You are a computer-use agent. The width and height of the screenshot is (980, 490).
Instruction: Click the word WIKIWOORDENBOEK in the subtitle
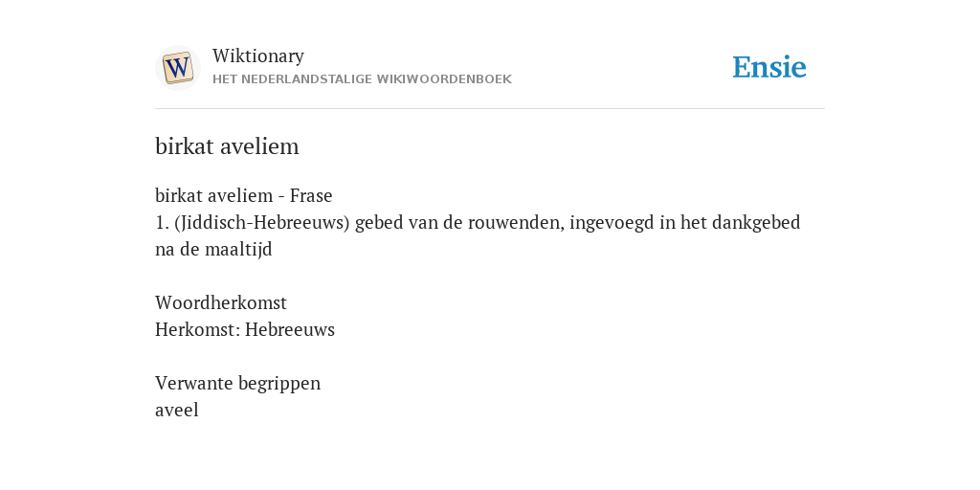[x=444, y=79]
